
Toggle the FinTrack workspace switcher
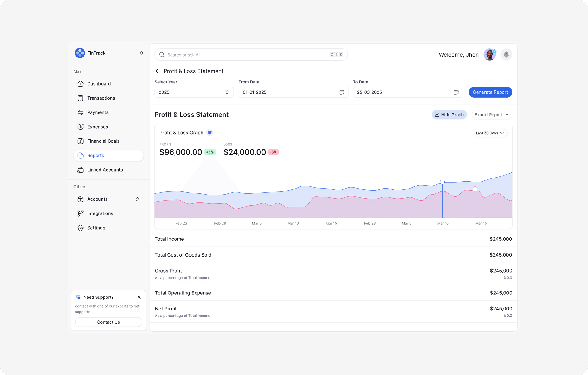point(141,53)
